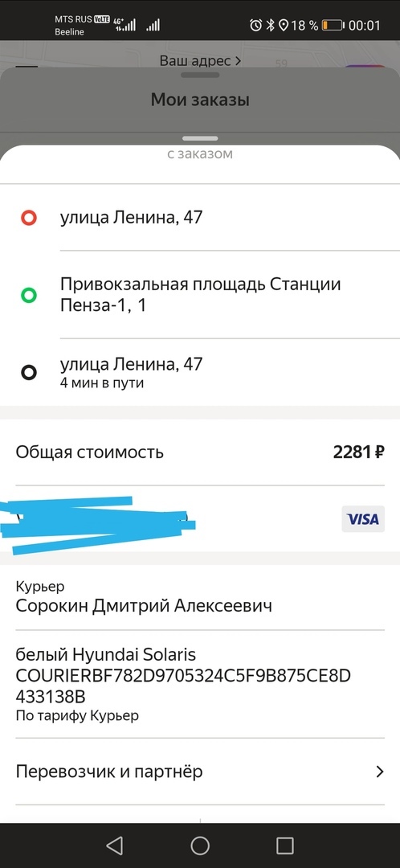Tap the recent apps square button
Image resolution: width=400 pixels, height=868 pixels.
pyautogui.click(x=284, y=845)
